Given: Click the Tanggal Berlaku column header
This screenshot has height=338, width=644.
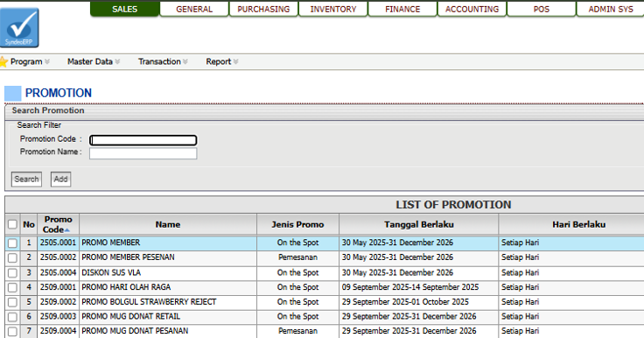Looking at the screenshot, I should 419,224.
